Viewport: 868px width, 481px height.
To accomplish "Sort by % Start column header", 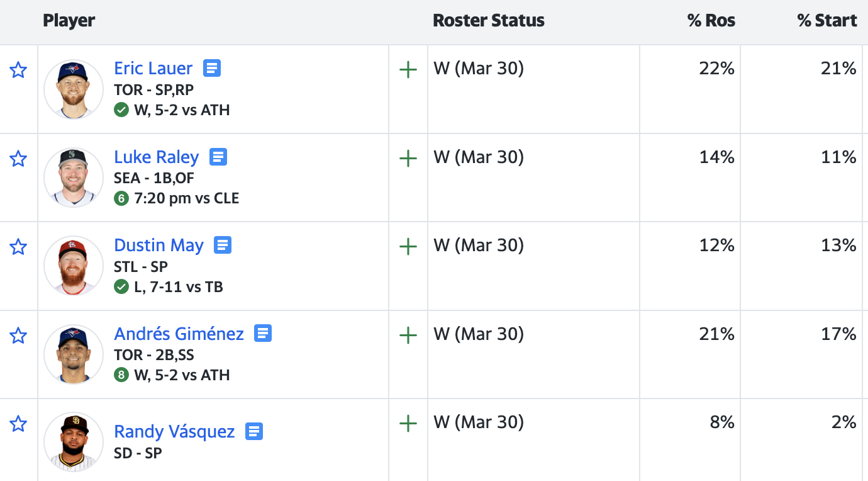I will pos(826,21).
